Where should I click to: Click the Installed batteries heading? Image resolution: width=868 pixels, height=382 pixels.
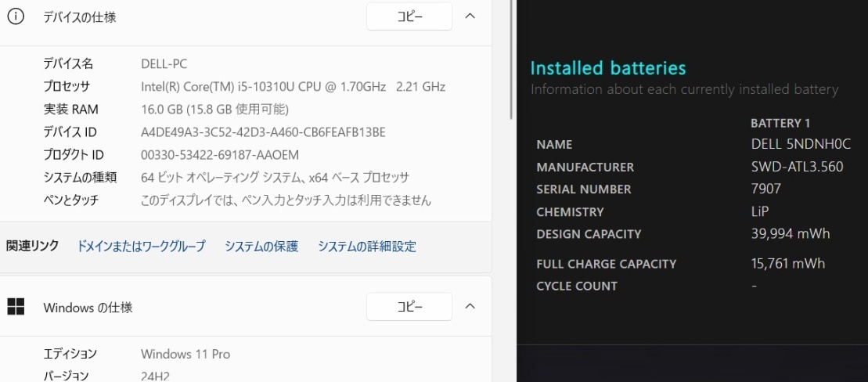(608, 68)
